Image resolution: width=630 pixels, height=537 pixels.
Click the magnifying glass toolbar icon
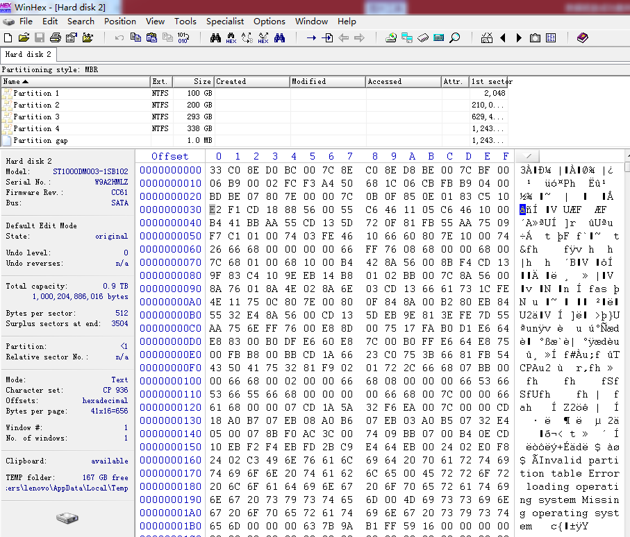455,38
